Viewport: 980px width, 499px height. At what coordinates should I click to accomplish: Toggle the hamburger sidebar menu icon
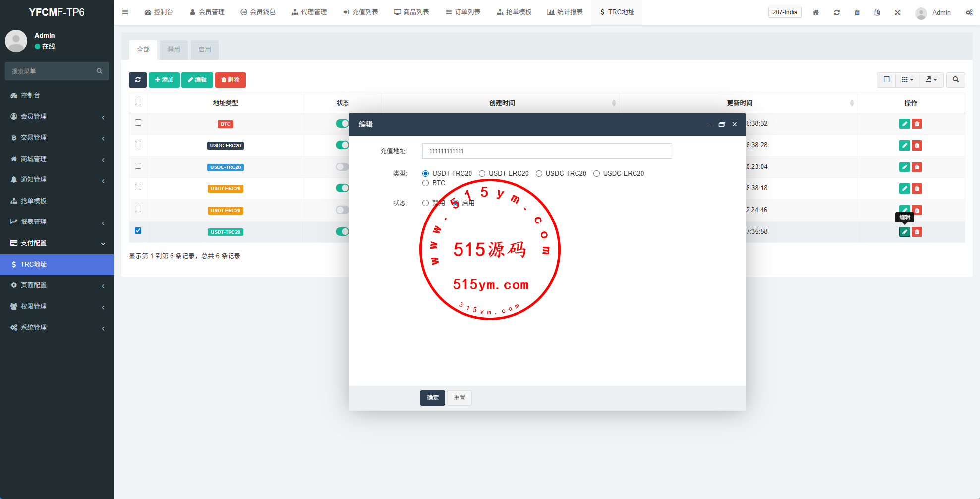click(x=125, y=12)
